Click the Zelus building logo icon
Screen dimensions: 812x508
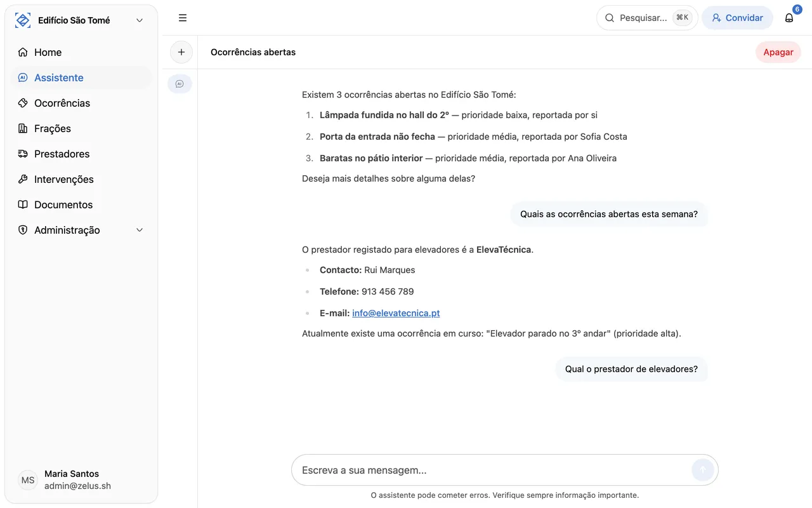click(x=23, y=20)
